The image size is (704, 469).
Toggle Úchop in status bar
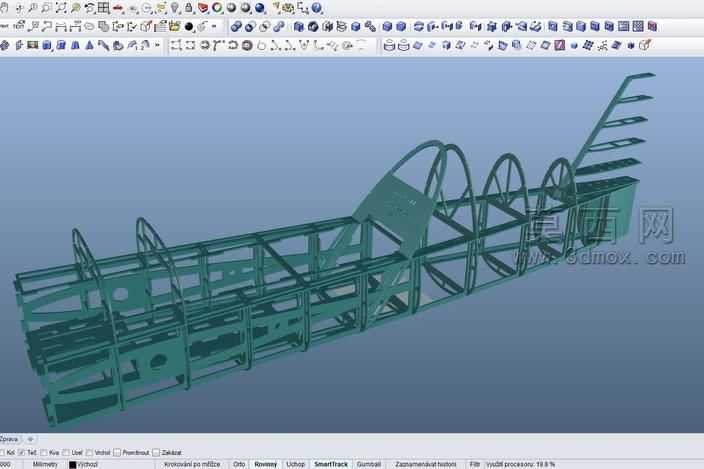tap(295, 464)
